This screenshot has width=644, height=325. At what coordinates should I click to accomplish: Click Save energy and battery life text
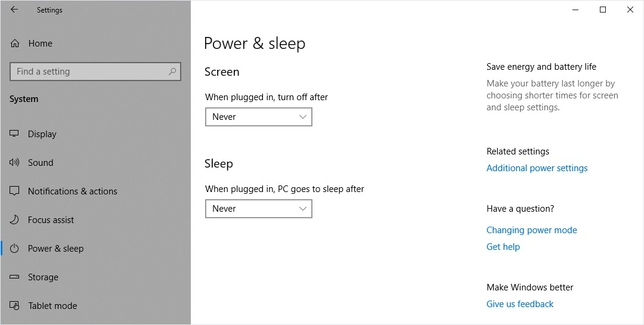tap(541, 67)
